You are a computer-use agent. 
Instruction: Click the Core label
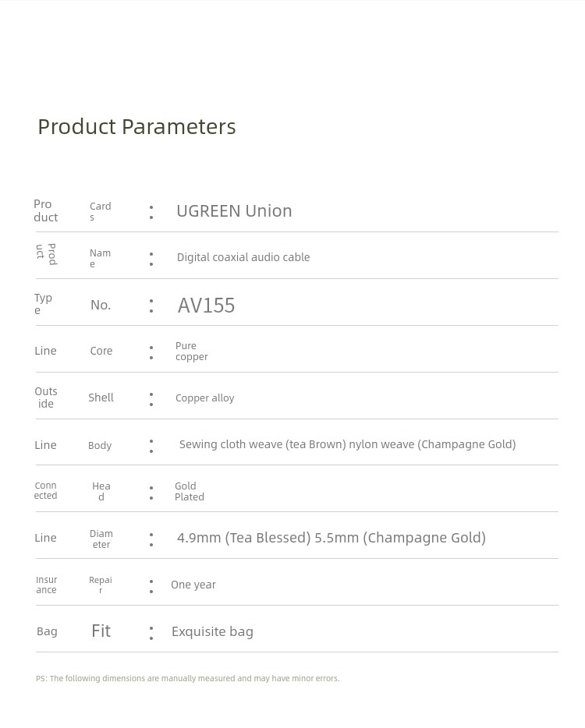click(x=101, y=351)
